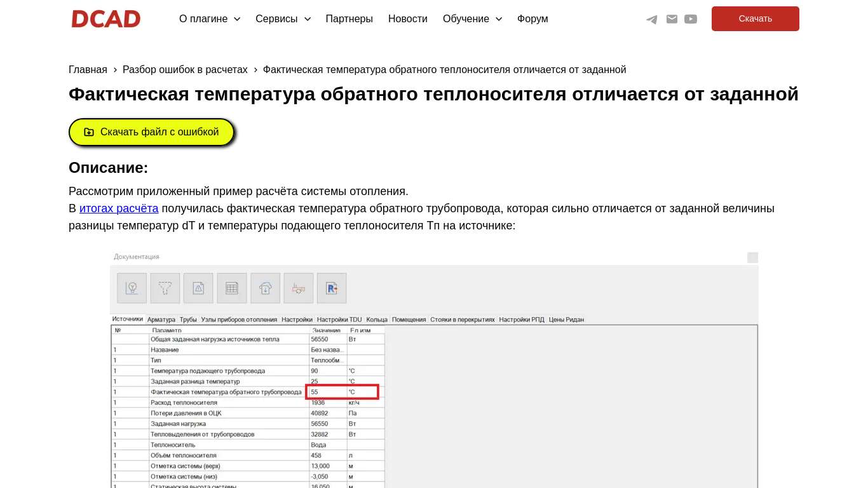This screenshot has height=488, width=868.
Task: Expand the «Сервисы» dropdown menu
Action: tap(283, 19)
